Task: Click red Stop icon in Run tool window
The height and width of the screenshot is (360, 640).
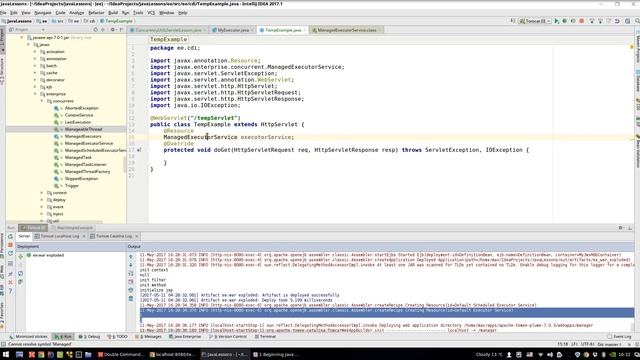Action: pyautogui.click(x=11, y=245)
